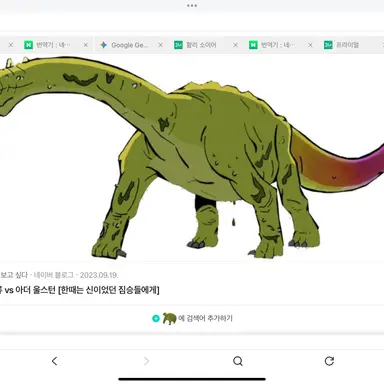Click the Gemini sparkle icon on tab
This screenshot has width=384, height=384.
point(104,45)
